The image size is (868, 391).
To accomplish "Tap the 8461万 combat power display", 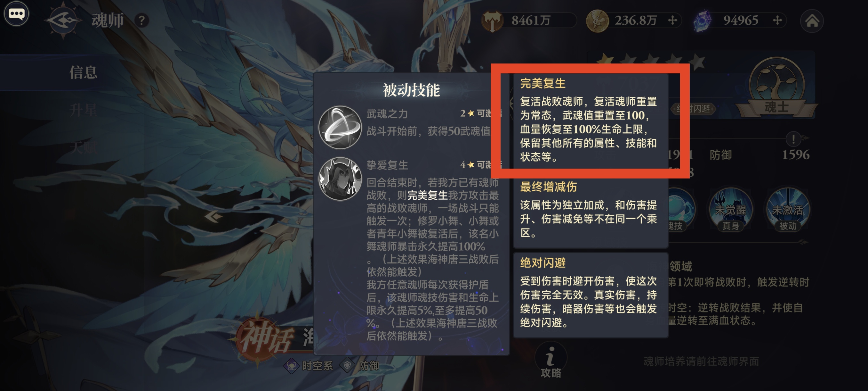I will 529,21.
